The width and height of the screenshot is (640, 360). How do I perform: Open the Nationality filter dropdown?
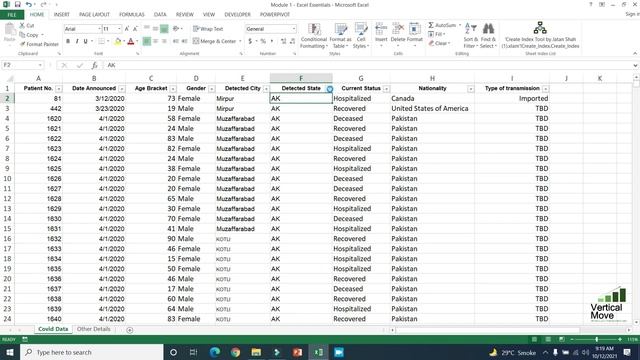tap(471, 89)
